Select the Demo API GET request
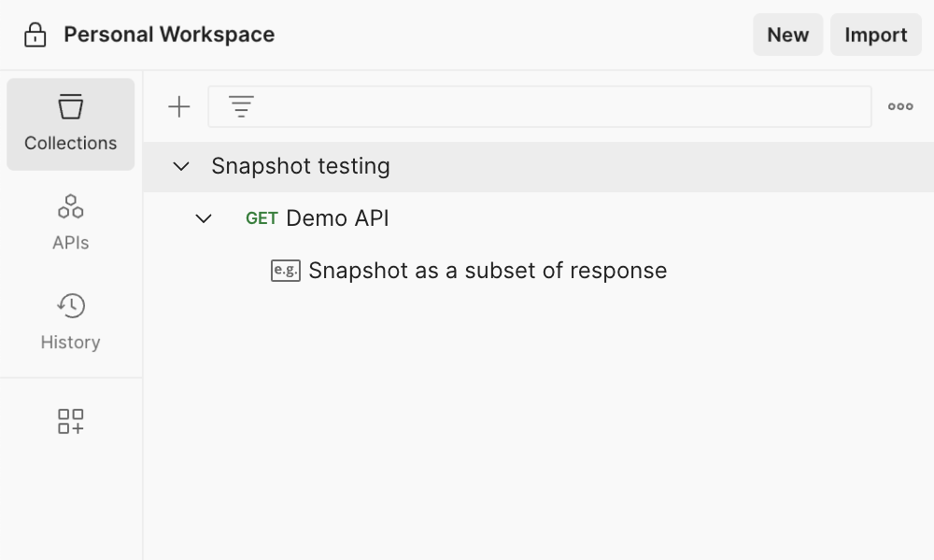Image resolution: width=934 pixels, height=560 pixels. click(x=337, y=218)
